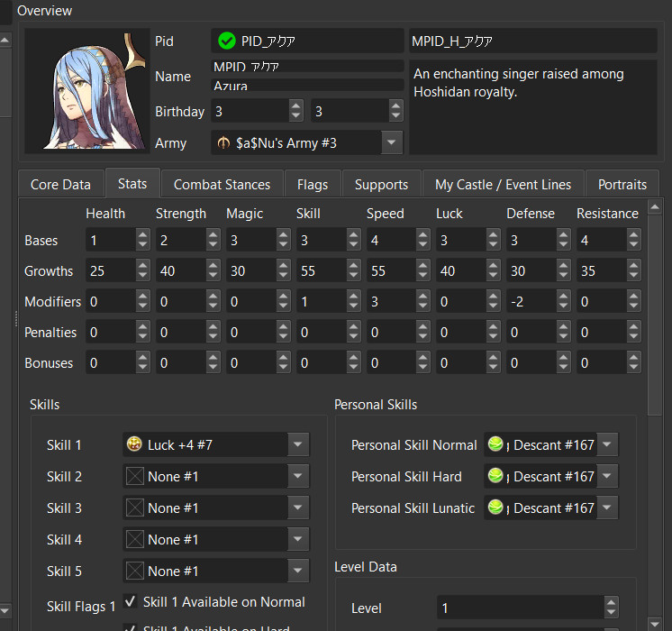Image resolution: width=672 pixels, height=631 pixels.
Task: Click Azura's character portrait
Action: click(87, 91)
